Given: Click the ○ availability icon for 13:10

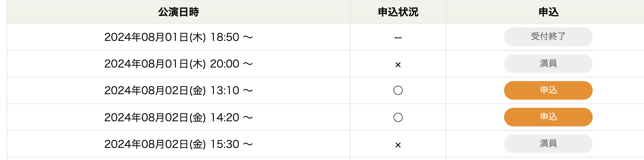Looking at the screenshot, I should click(x=398, y=90).
